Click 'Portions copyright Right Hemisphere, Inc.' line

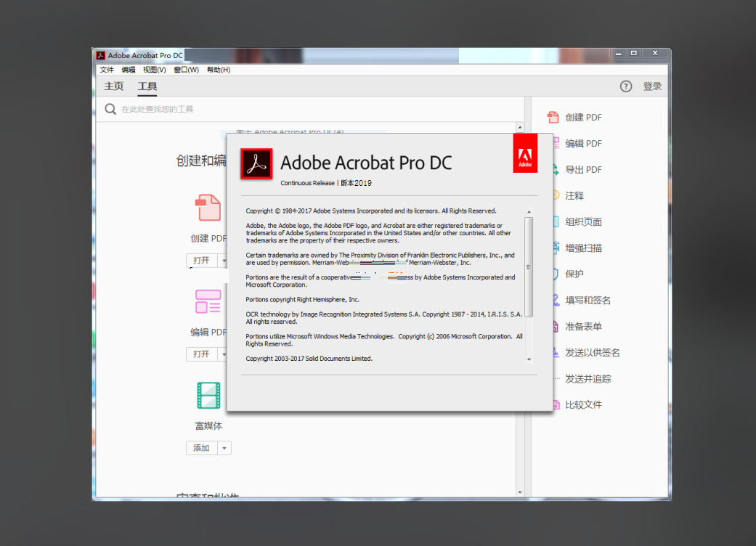click(302, 300)
